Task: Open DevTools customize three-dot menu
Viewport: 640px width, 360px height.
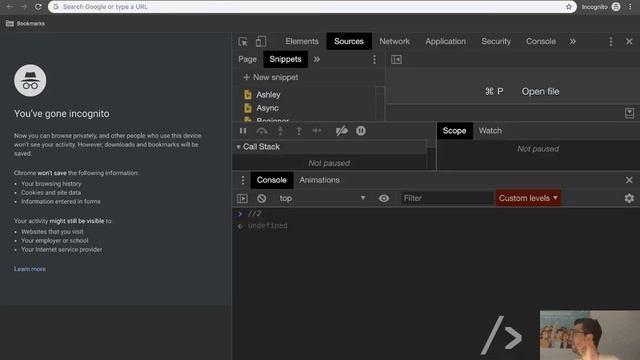Action: tap(611, 42)
